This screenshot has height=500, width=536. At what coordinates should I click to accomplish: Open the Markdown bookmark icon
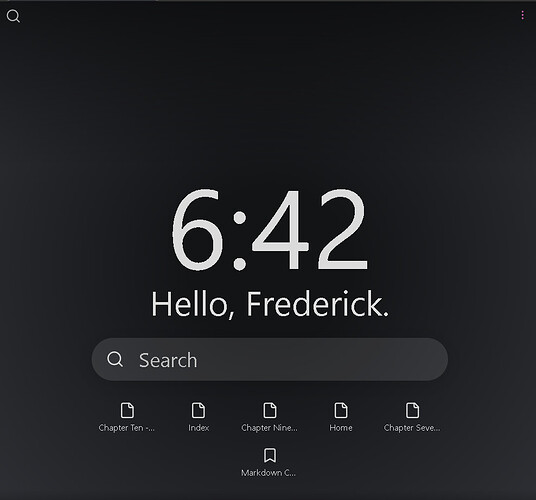(270, 455)
